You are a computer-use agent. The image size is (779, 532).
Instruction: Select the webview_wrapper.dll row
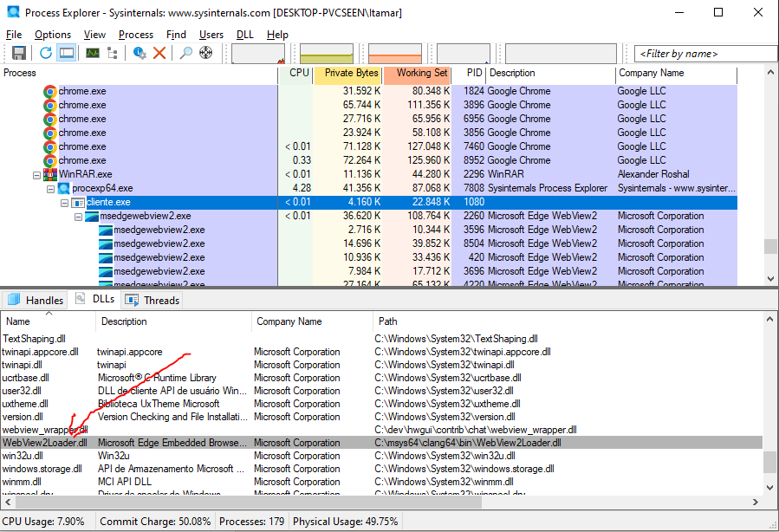[381, 430]
